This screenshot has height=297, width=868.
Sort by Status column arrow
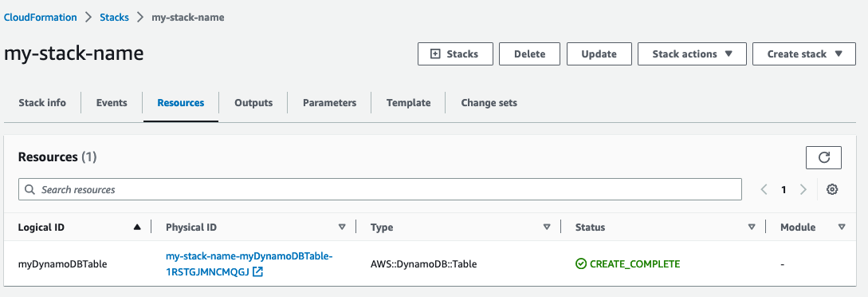pyautogui.click(x=752, y=228)
